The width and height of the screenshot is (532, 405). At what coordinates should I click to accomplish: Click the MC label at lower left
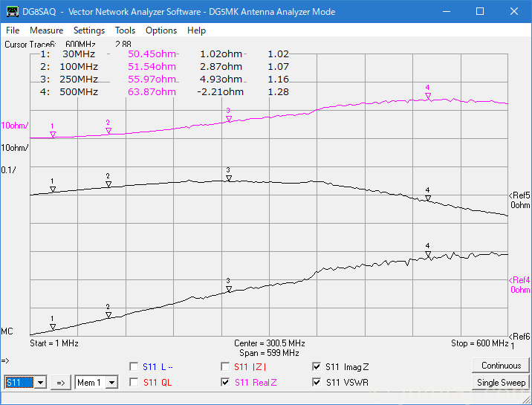click(7, 331)
